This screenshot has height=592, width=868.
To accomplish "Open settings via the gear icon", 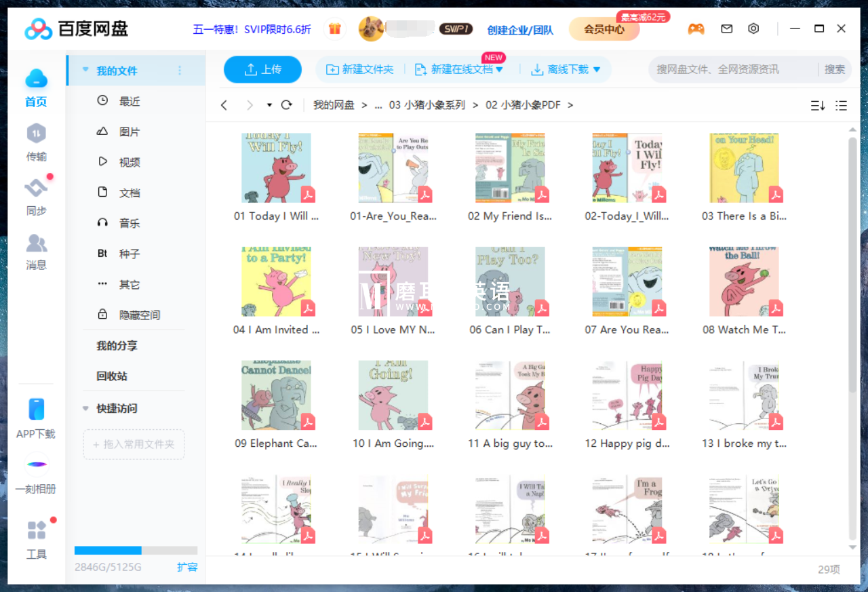I will point(753,28).
